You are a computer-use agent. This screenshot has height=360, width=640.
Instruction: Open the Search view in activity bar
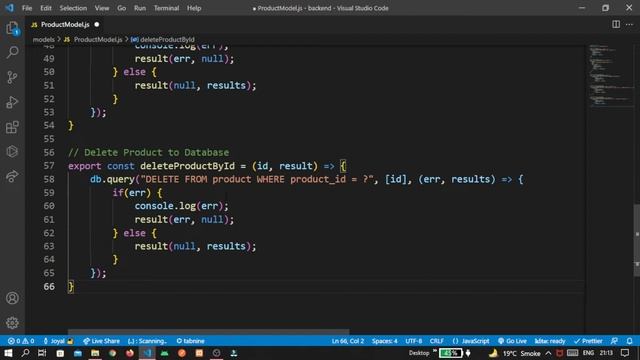click(12, 52)
